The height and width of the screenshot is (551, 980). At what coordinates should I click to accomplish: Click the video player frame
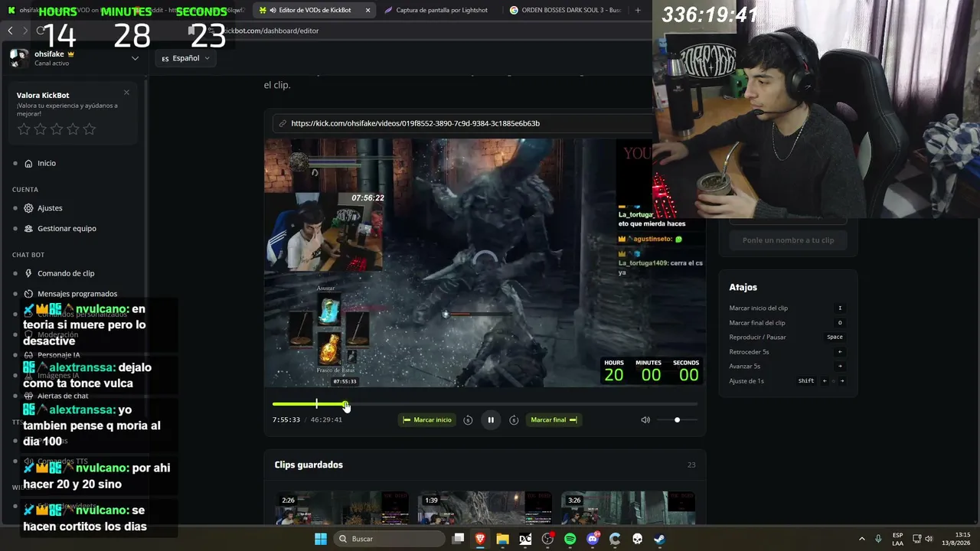click(x=485, y=262)
